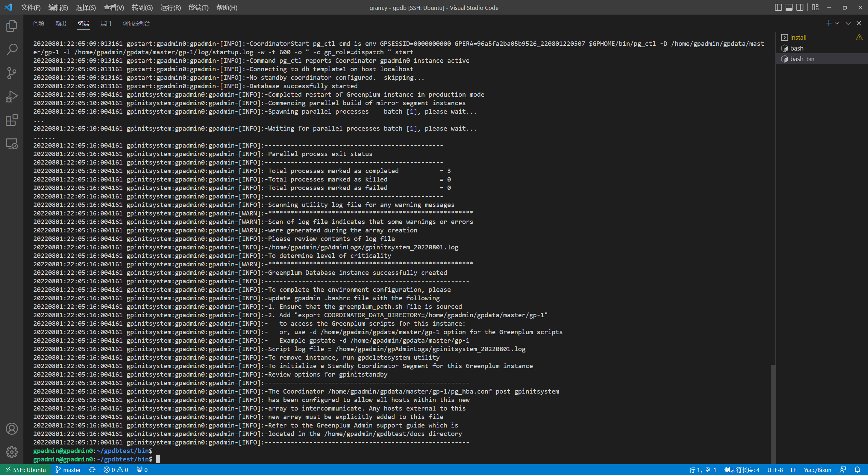Change end of line sequence LF

(x=793, y=470)
